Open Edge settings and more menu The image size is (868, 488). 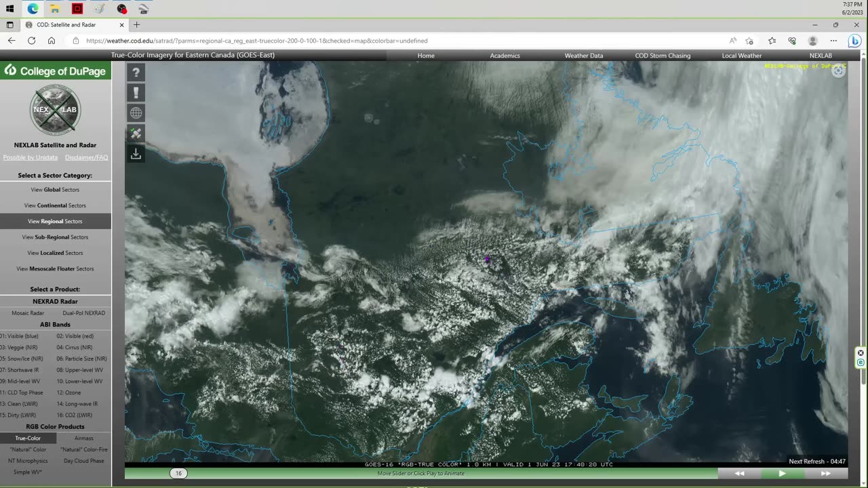pos(833,41)
